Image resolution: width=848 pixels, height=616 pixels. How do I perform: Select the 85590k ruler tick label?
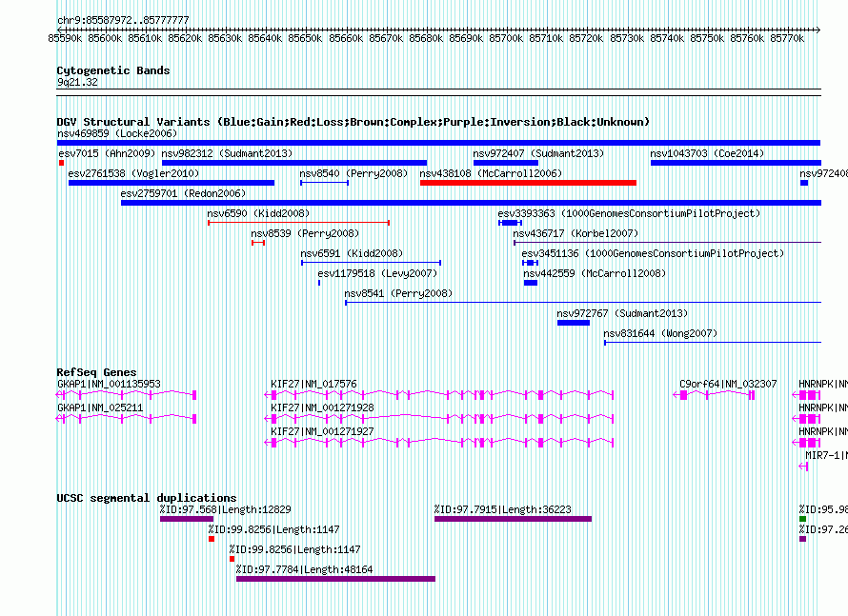(x=65, y=38)
